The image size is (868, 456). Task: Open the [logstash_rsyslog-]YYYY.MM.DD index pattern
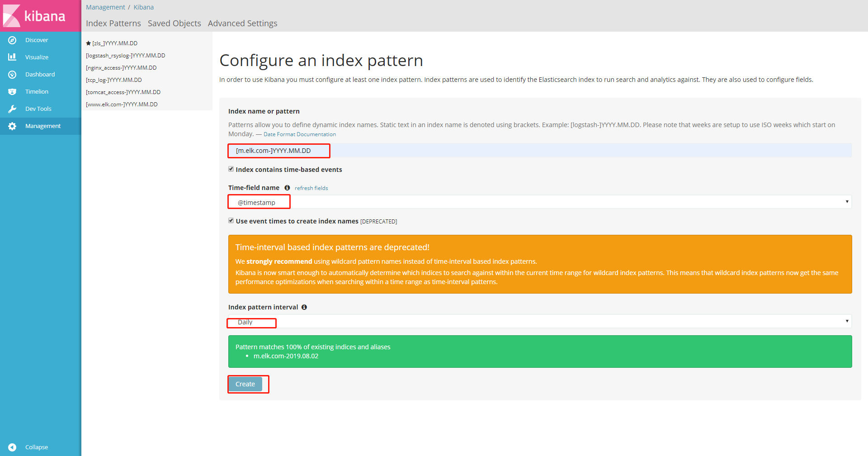point(126,56)
